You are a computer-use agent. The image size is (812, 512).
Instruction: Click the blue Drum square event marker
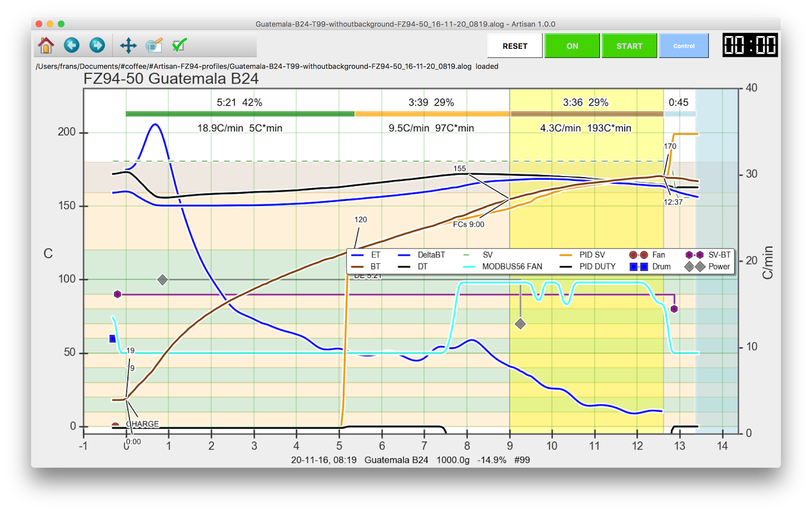point(113,338)
